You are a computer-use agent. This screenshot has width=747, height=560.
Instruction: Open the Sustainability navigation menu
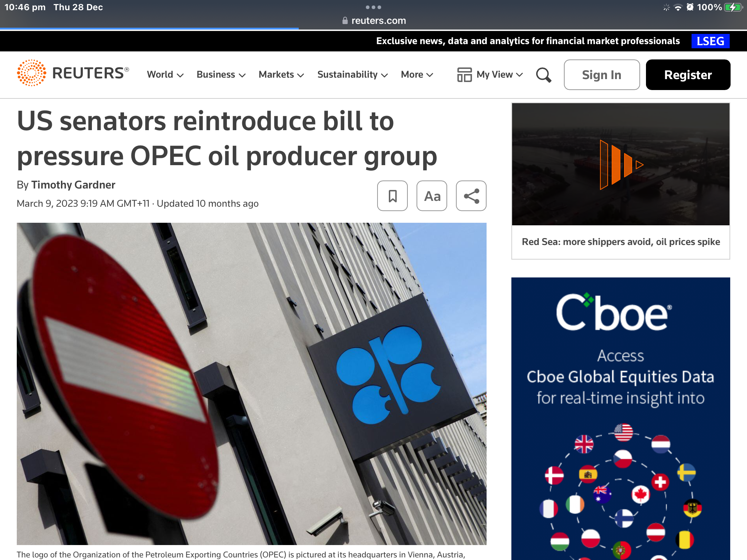[352, 75]
